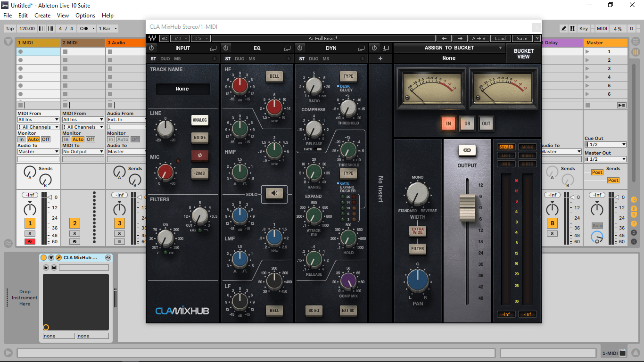Click HF BELL button

point(274,76)
